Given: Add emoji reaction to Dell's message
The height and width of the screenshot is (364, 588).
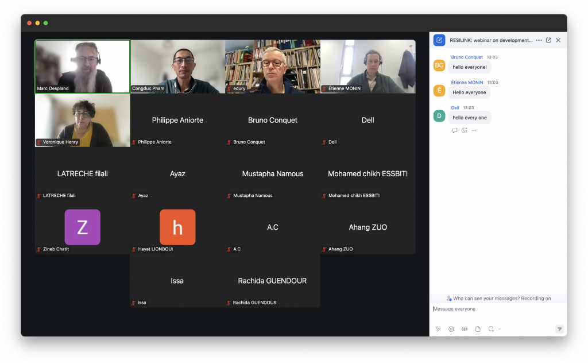Looking at the screenshot, I should pos(464,130).
